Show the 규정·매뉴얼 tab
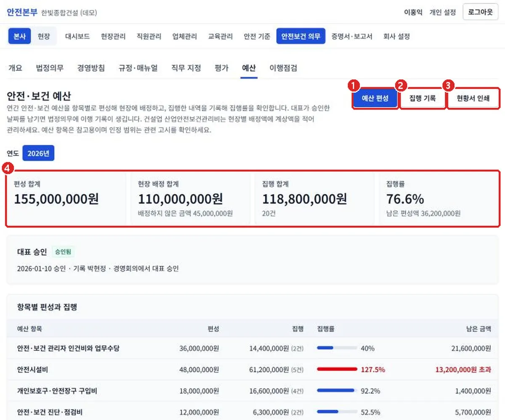Viewport: 505px width, 420px height. [138, 68]
